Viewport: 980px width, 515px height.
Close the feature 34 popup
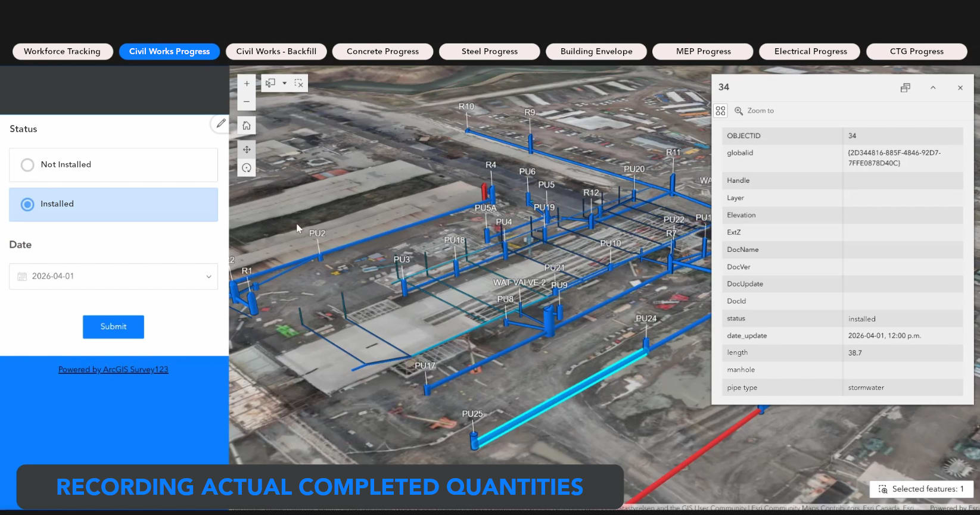point(960,88)
